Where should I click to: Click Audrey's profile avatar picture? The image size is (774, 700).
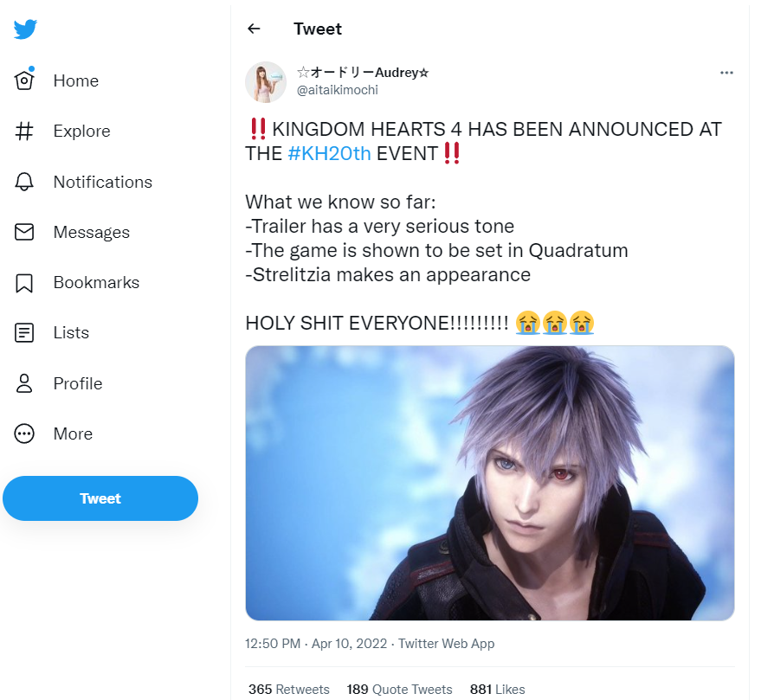tap(266, 82)
